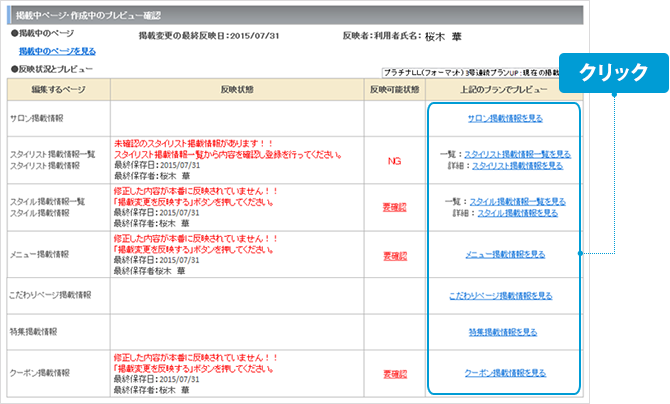Click 最終保存者 in the クーポン row
The height and width of the screenshot is (404, 670).
point(152,390)
